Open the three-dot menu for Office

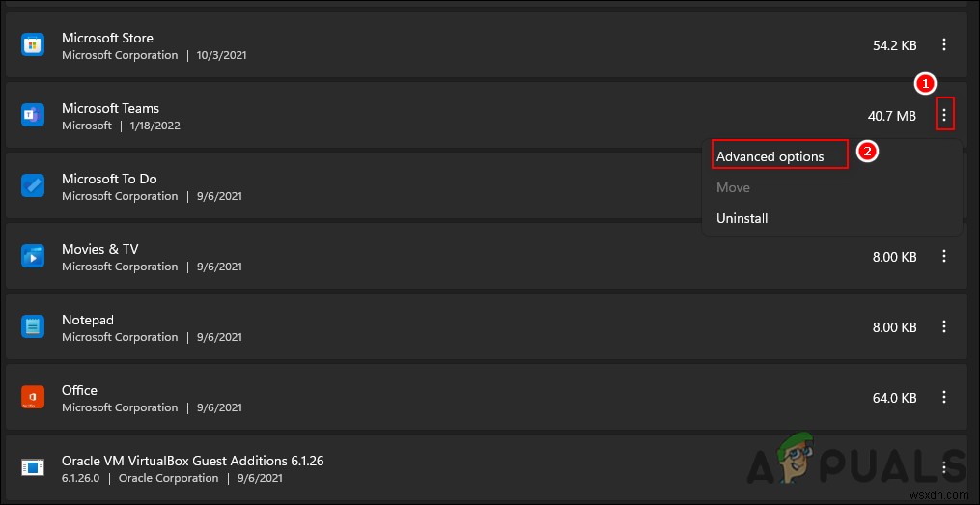[944, 398]
